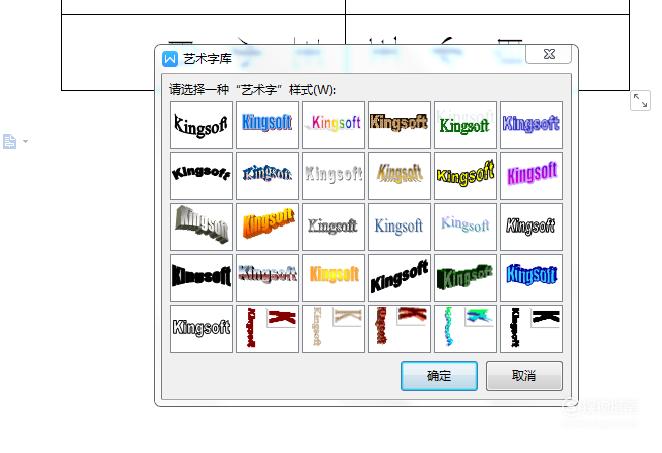Image resolution: width=662 pixels, height=453 pixels.
Task: Pick the rainbow multicolor Kingsoft style
Action: pos(334,125)
